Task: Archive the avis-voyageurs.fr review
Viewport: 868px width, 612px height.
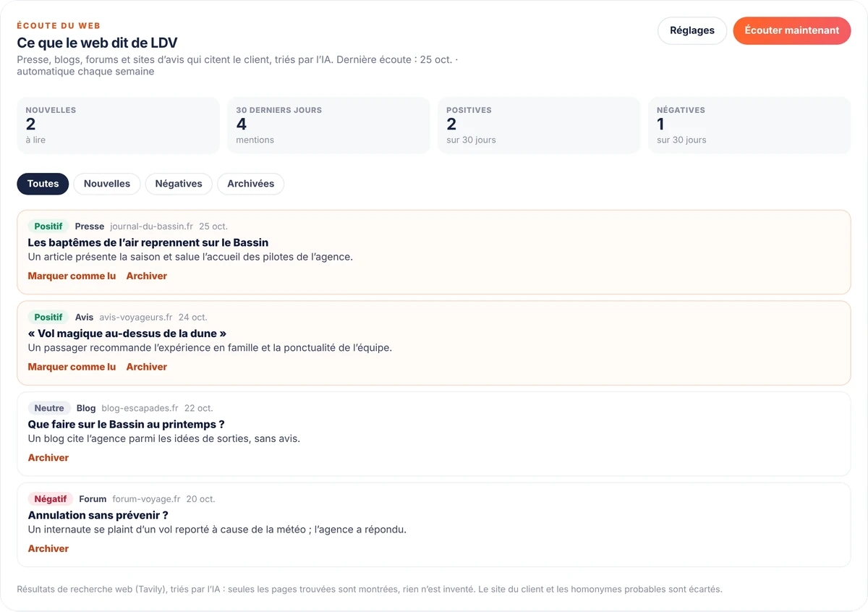Action: pos(147,367)
